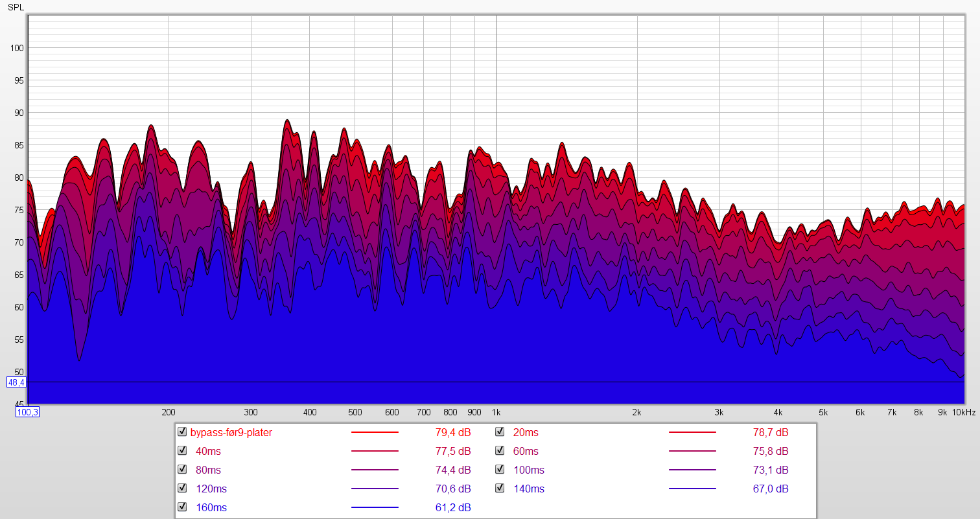Disable the 60ms trace checkbox
Screen dimensions: 980x519
pos(500,451)
